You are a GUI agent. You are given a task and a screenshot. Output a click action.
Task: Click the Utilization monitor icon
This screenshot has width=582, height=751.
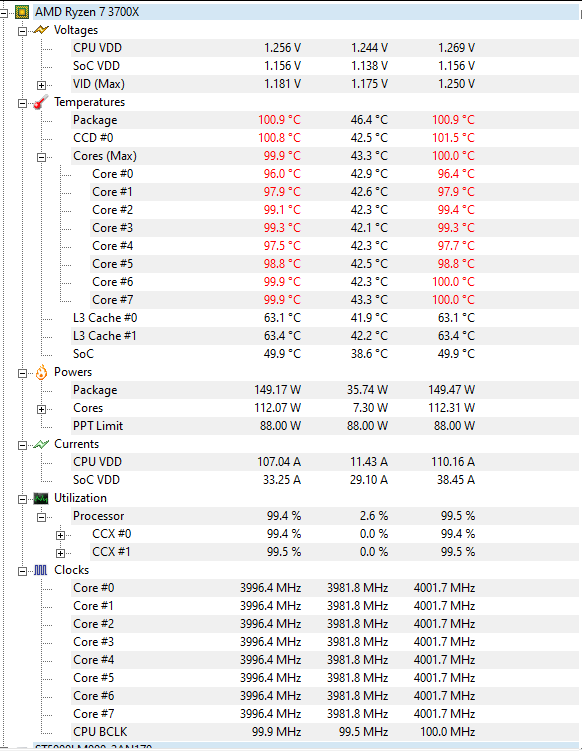point(41,499)
